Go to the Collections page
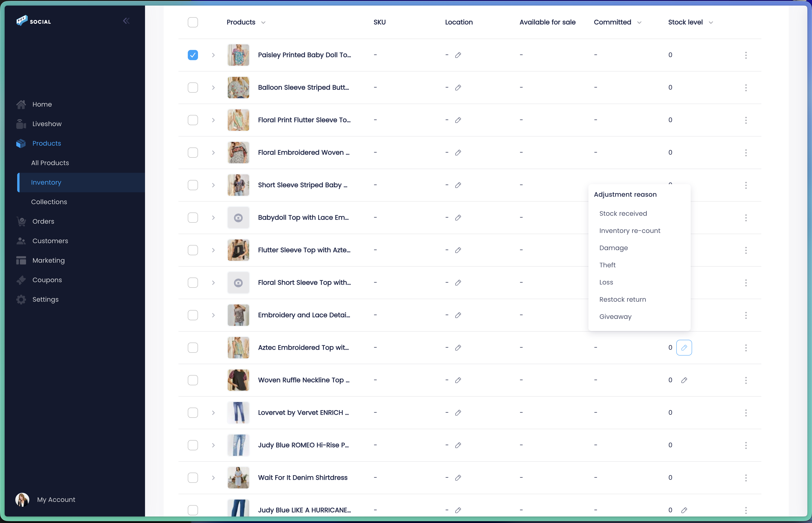 coord(49,202)
